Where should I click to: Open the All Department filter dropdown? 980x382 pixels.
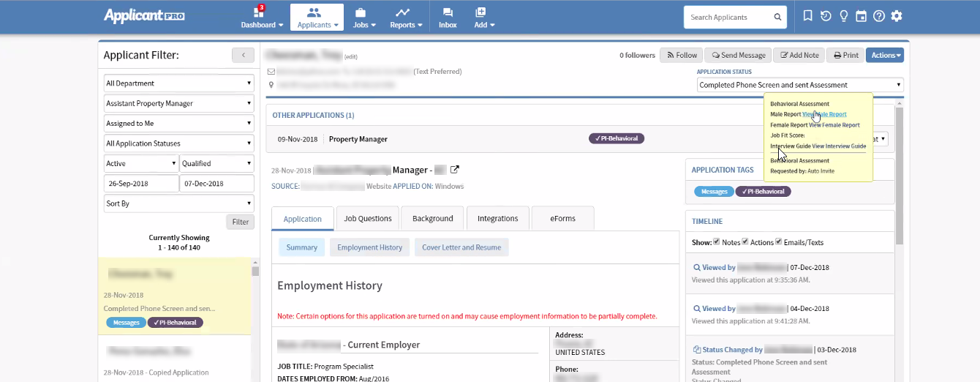point(178,83)
